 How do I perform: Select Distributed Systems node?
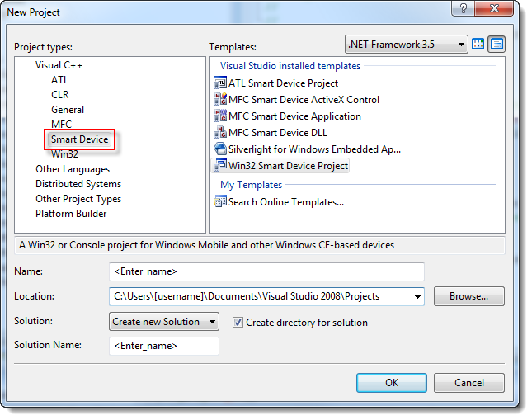[x=78, y=184]
